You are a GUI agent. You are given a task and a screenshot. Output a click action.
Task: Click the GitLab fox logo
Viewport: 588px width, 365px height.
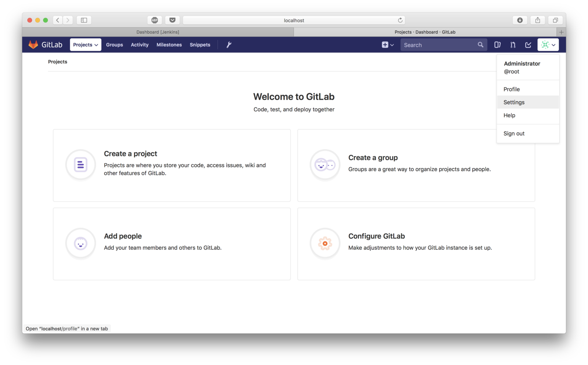click(33, 45)
